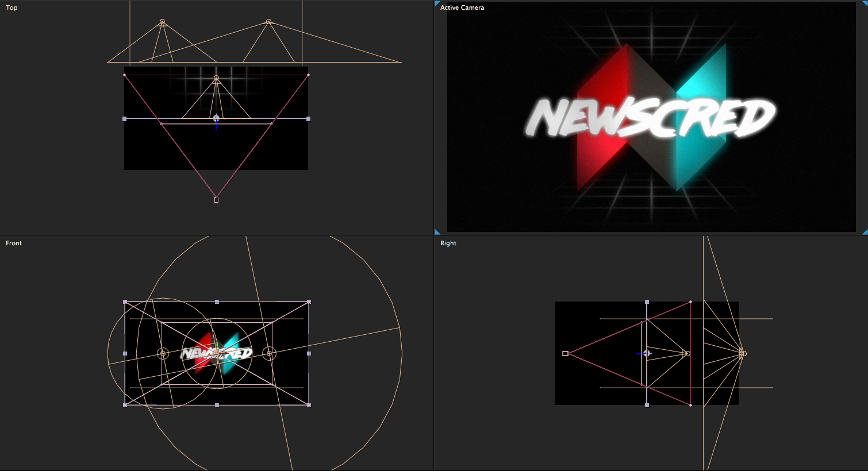Click middle-left selection handle in Front view
This screenshot has height=471, width=868.
pyautogui.click(x=125, y=353)
